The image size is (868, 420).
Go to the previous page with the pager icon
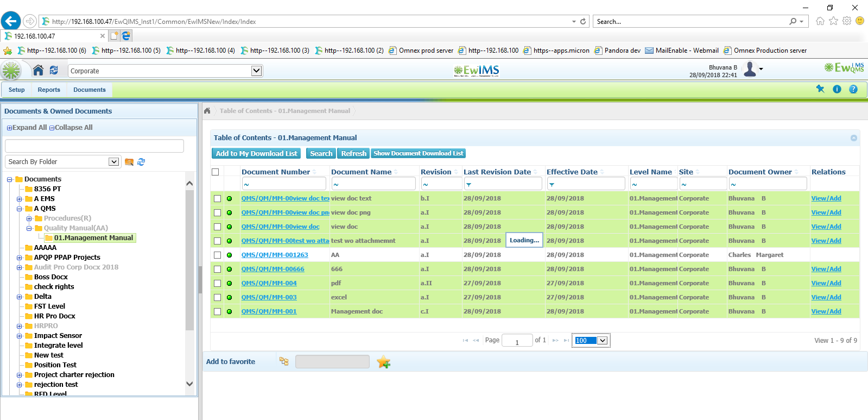point(476,341)
